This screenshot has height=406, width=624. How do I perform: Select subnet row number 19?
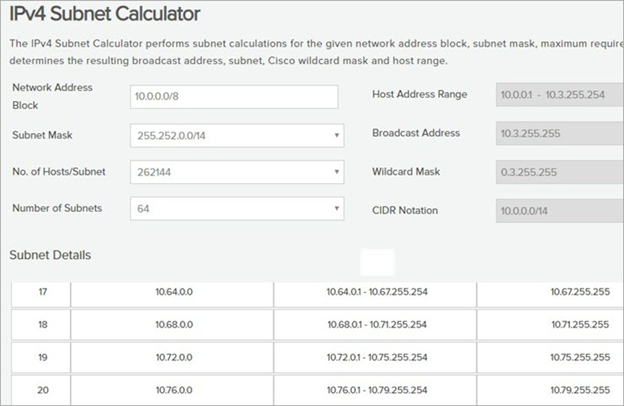(x=41, y=357)
